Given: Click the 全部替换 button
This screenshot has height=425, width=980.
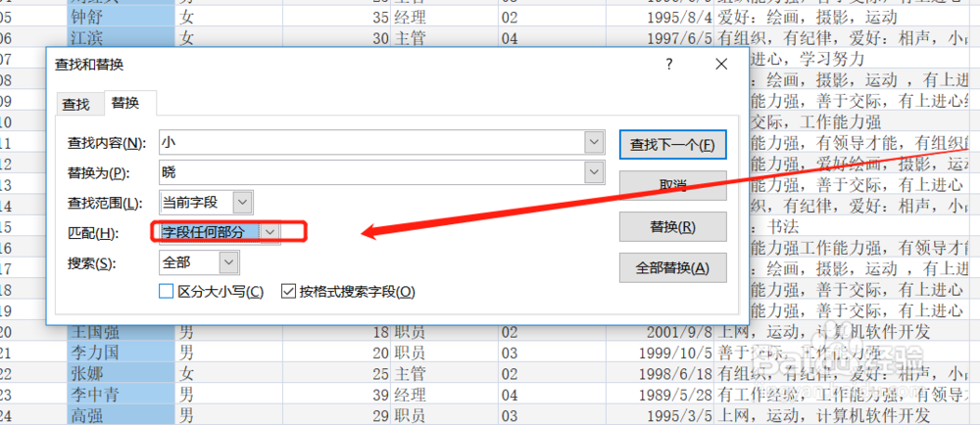Looking at the screenshot, I should click(672, 267).
